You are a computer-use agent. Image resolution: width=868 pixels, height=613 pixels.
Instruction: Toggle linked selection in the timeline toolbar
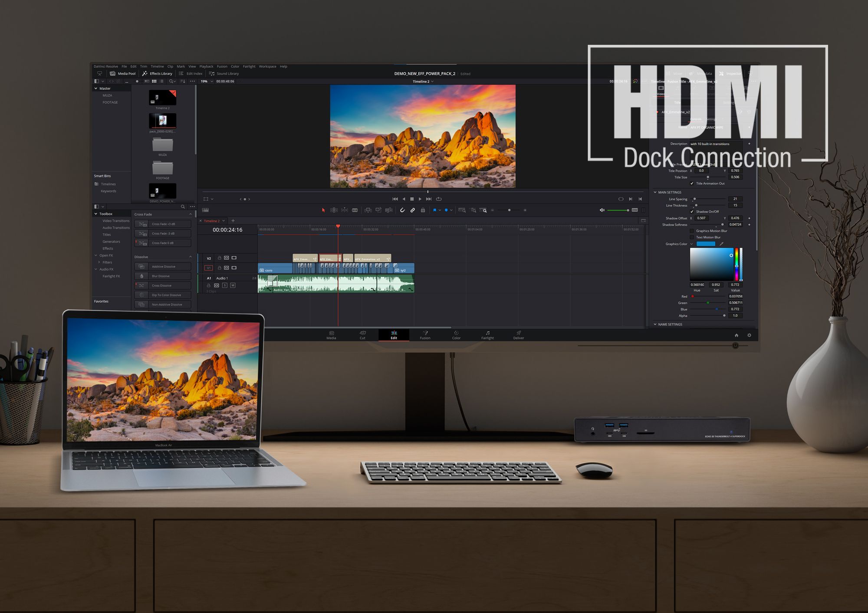point(412,210)
